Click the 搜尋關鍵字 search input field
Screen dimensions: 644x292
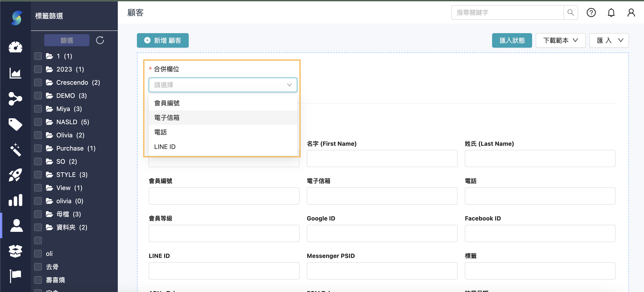click(x=507, y=12)
